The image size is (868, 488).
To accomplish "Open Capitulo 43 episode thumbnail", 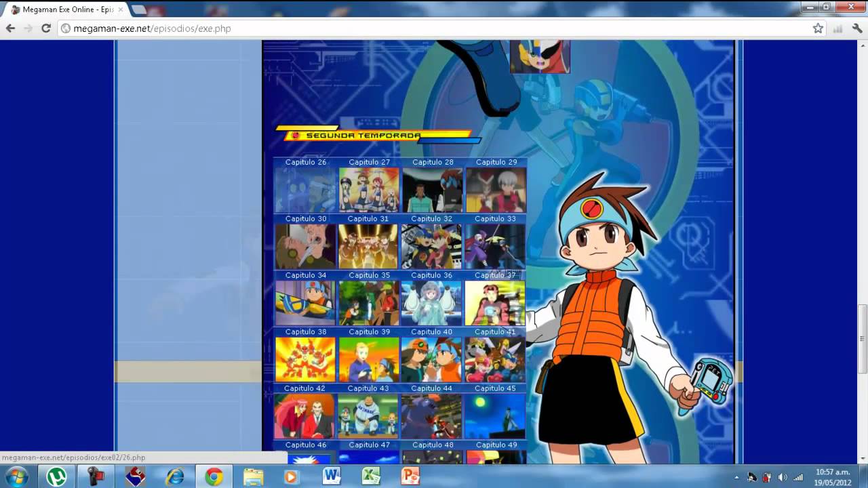I will (369, 416).
